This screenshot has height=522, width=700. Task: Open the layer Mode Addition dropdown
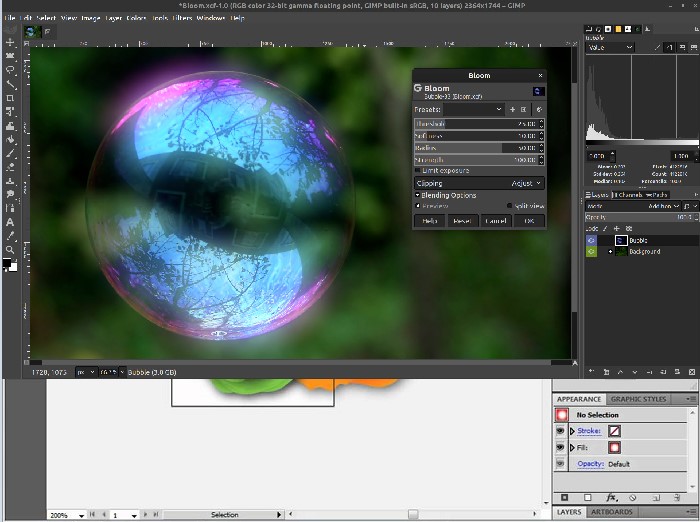633,206
